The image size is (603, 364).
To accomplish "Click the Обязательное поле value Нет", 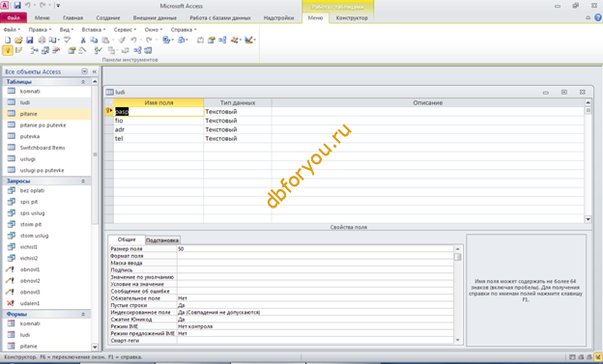I will coord(315,298).
